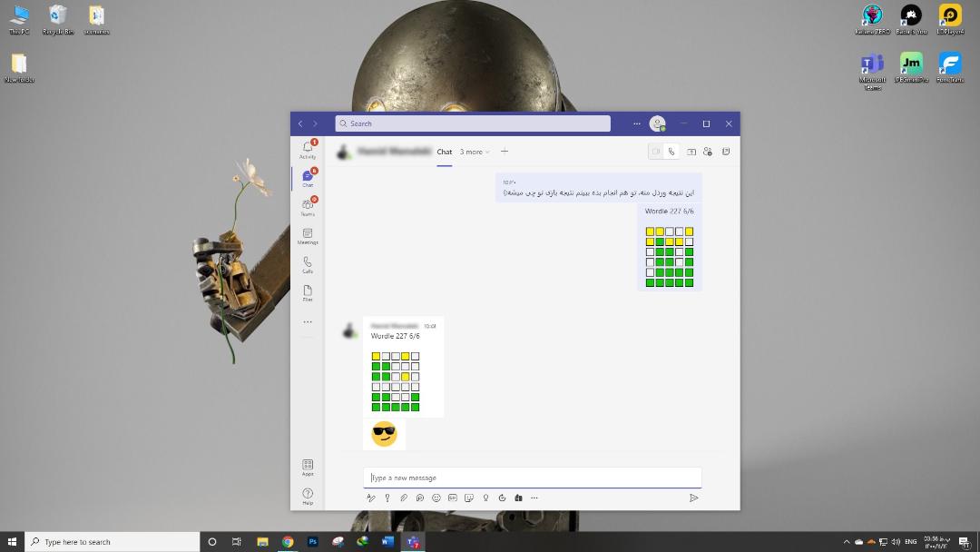Image resolution: width=980 pixels, height=552 pixels.
Task: Expand the '3 more' tabs dropdown
Action: coord(475,152)
